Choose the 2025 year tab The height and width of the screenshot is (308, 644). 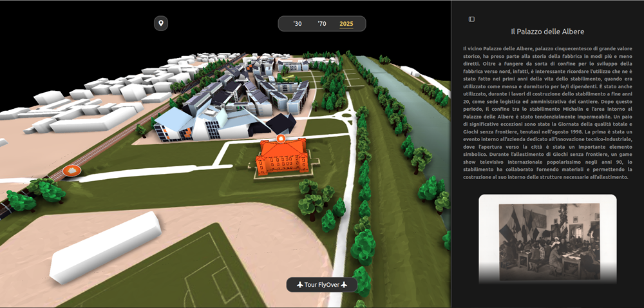pos(346,24)
